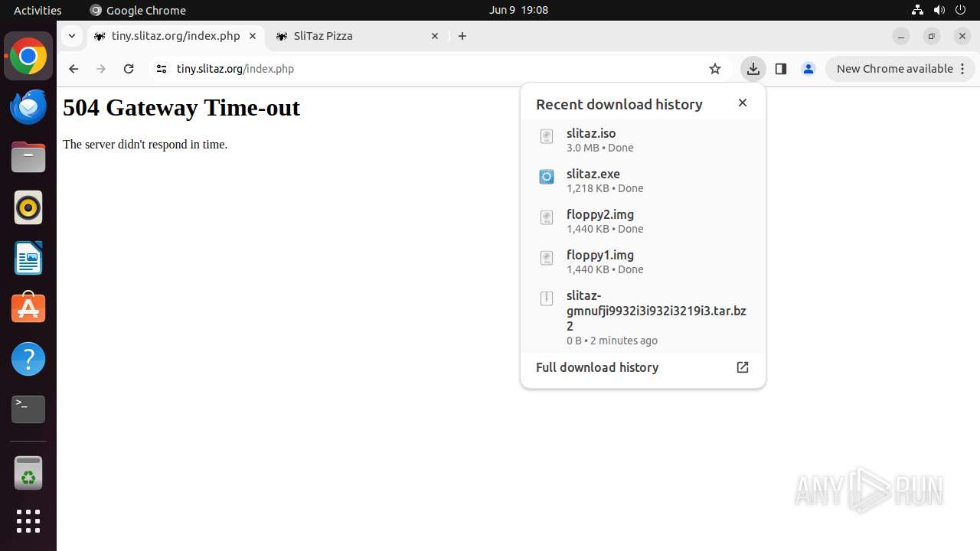Open the tab search chevron
The height and width of the screenshot is (551, 980).
(71, 36)
